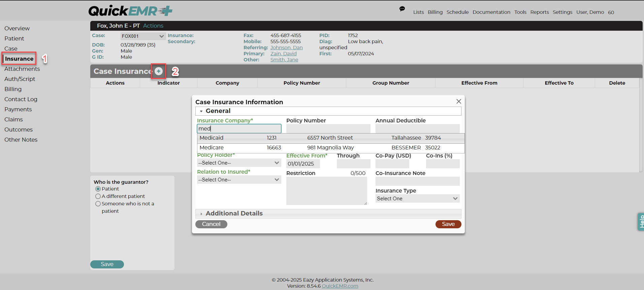This screenshot has width=644, height=290.
Task: Open the Insurance Type dropdown
Action: coord(418,199)
